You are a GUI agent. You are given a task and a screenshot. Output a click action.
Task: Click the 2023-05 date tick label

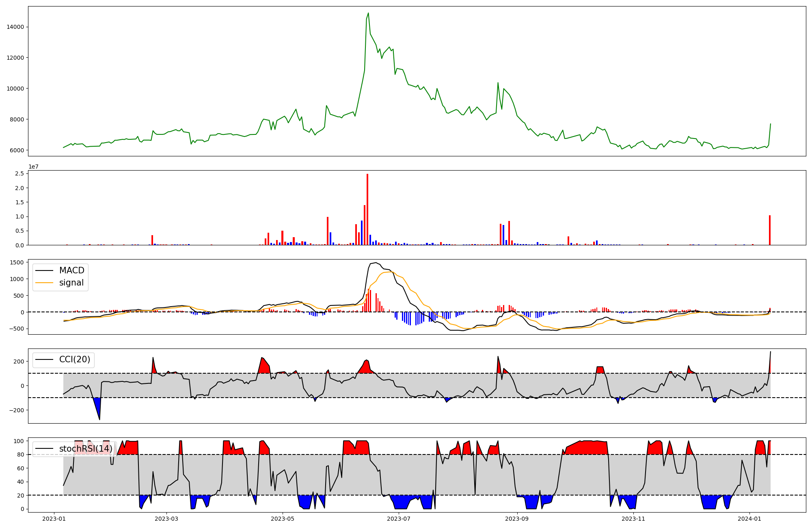[283, 519]
